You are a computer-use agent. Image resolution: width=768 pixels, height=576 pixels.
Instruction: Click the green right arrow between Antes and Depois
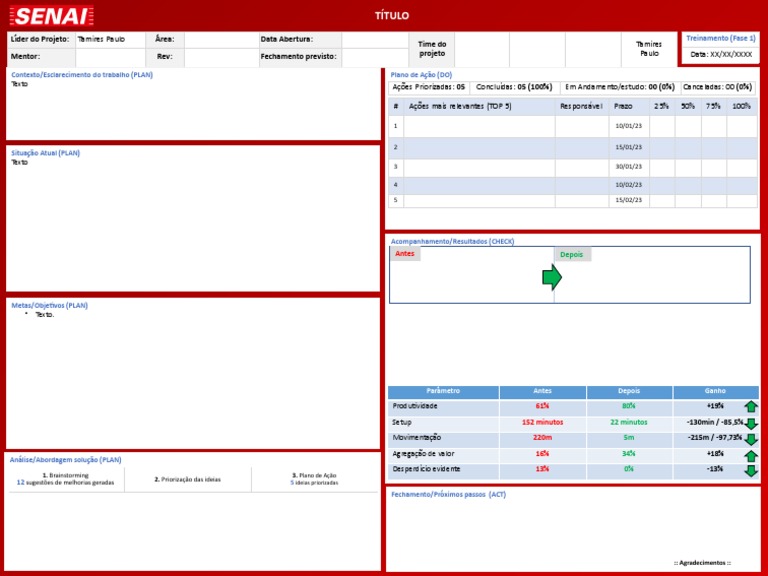[552, 278]
